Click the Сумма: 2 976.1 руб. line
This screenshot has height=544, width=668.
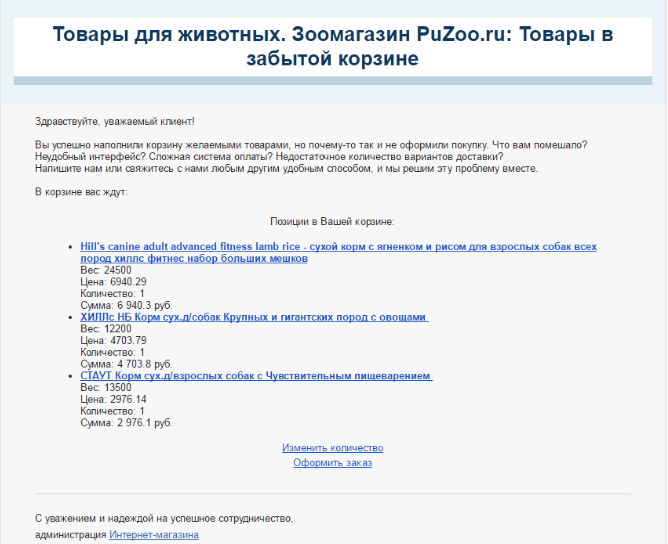126,424
